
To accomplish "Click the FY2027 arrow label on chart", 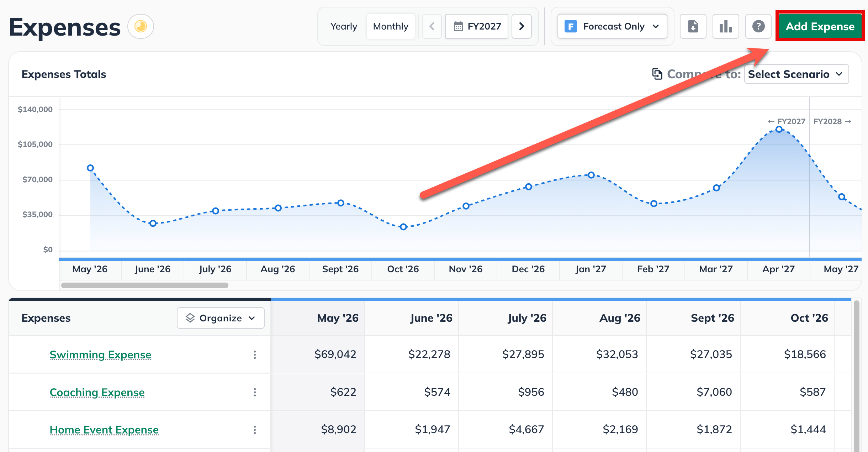I will click(x=787, y=121).
